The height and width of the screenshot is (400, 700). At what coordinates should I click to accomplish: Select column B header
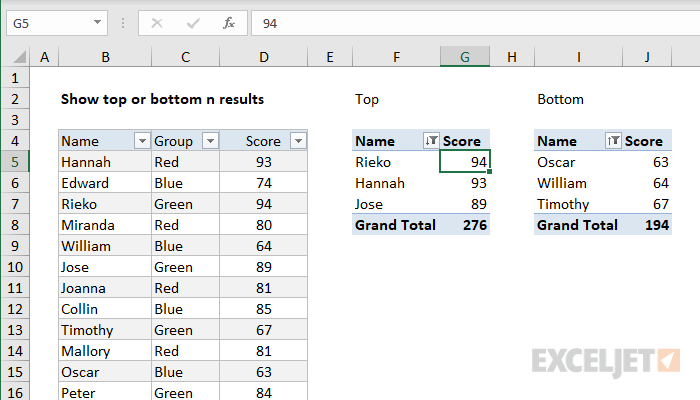pyautogui.click(x=104, y=59)
